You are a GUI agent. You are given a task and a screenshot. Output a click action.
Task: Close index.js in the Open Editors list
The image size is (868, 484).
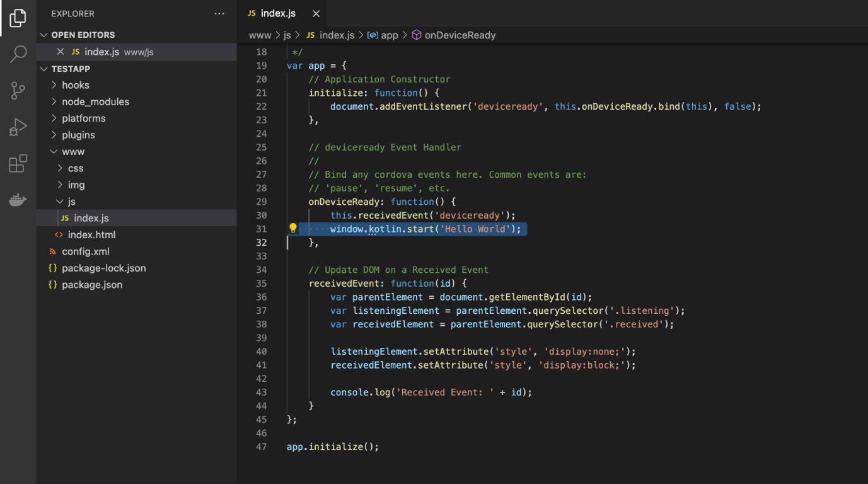point(61,52)
